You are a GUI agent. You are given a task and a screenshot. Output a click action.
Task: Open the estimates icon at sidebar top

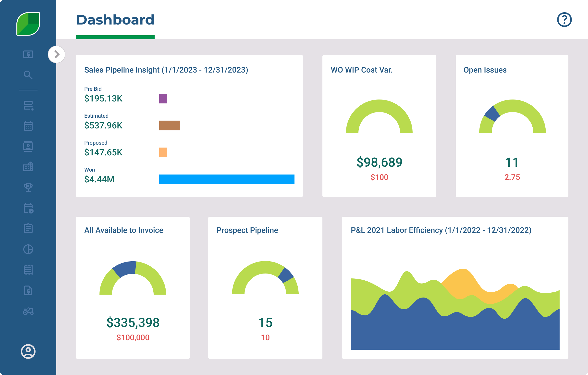[x=28, y=54]
